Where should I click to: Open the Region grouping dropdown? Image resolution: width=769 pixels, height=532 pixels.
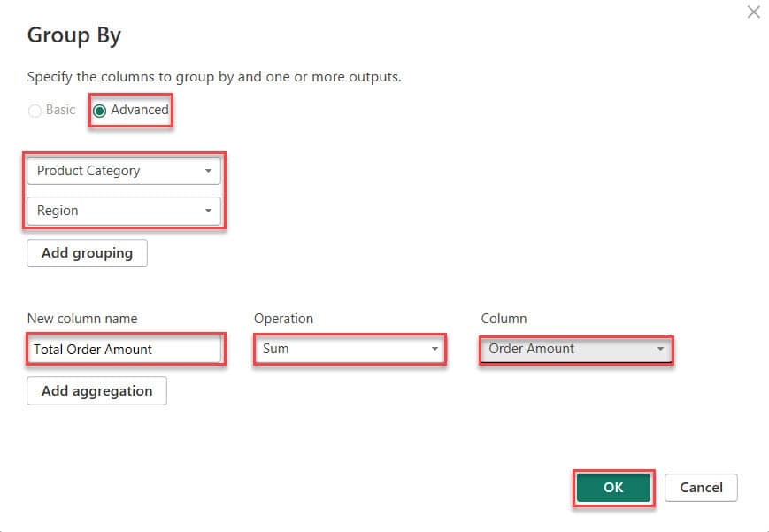click(x=124, y=211)
